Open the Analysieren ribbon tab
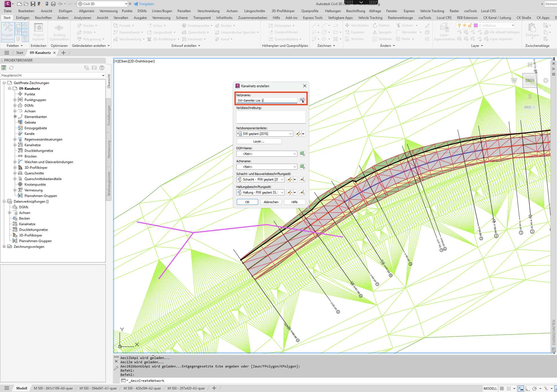This screenshot has height=392, width=557. pos(82,17)
